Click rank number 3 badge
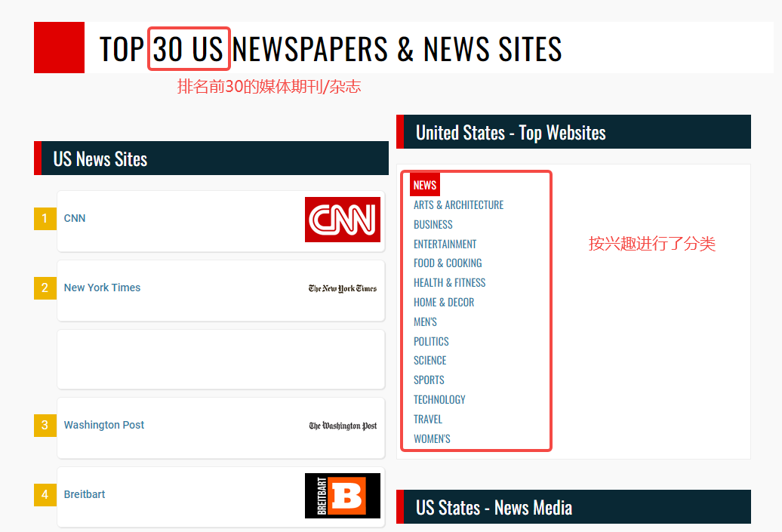 pyautogui.click(x=45, y=425)
